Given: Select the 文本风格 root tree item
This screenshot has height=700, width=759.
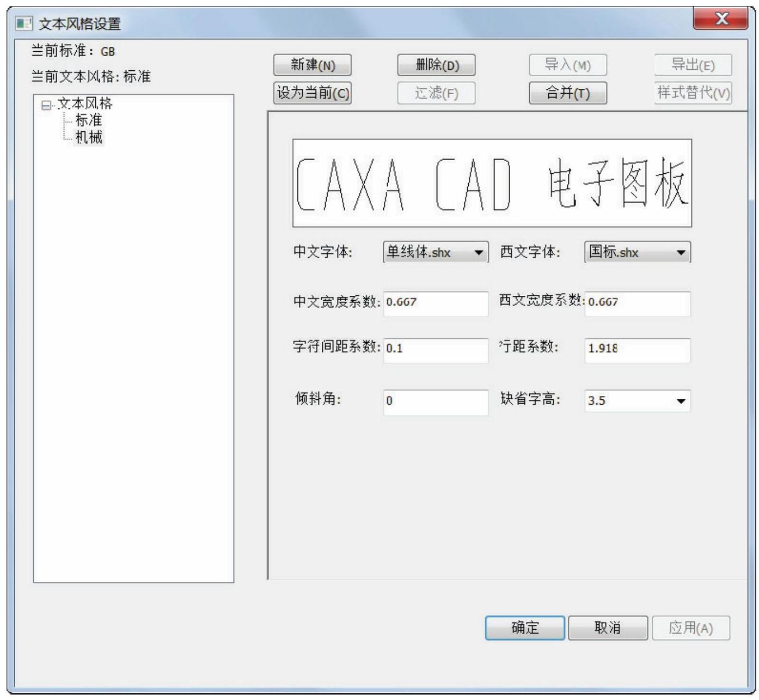Looking at the screenshot, I should [85, 104].
